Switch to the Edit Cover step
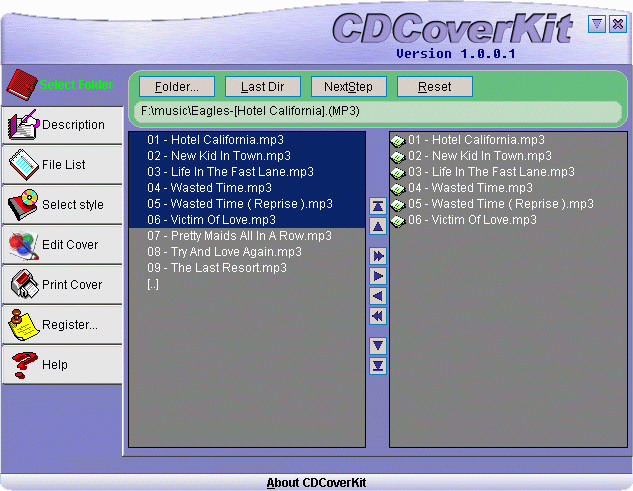 (x=63, y=245)
